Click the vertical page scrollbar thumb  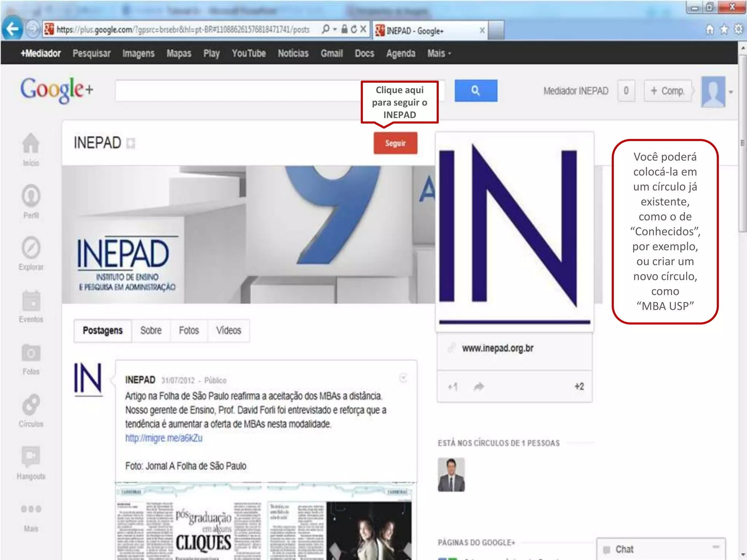(742, 144)
